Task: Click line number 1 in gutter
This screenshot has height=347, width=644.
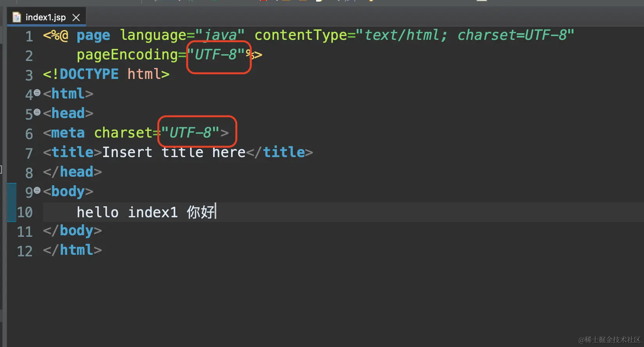Action: 29,36
